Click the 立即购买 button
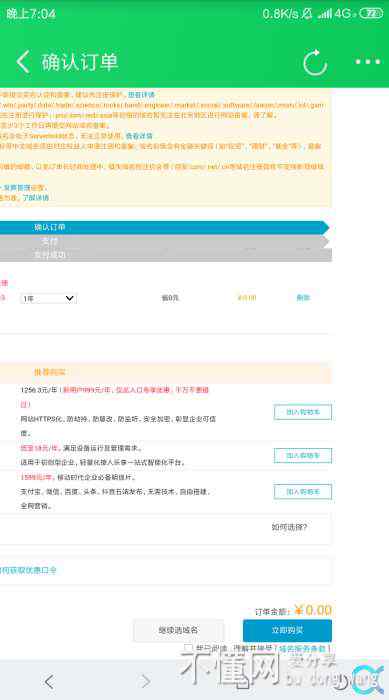 [287, 630]
